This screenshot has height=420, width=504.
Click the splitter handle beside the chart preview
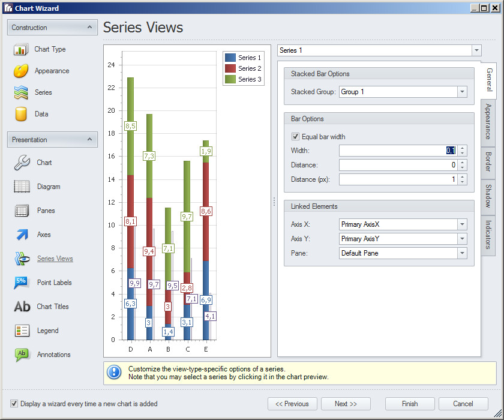click(x=274, y=202)
